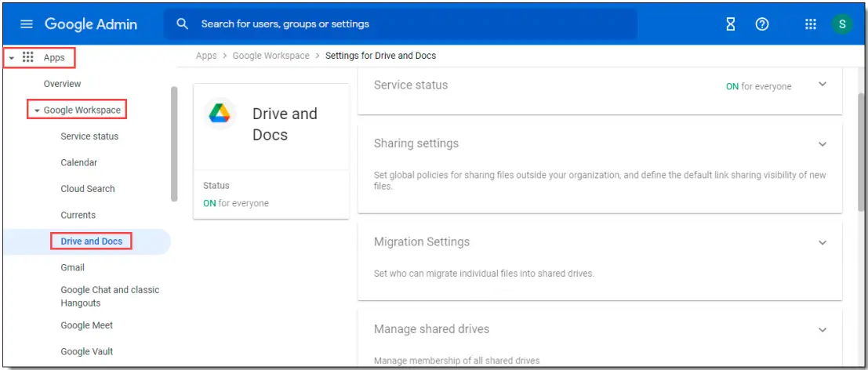Click Manage membership of all shared drives

456,361
